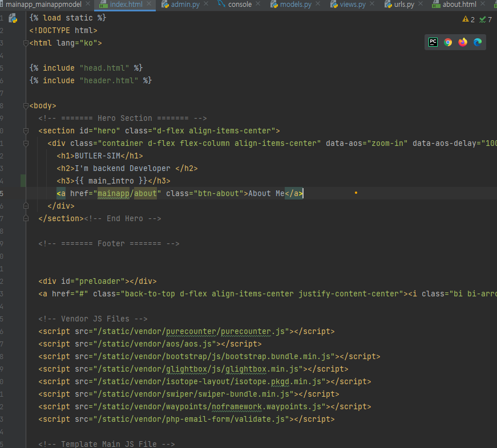Click the noframework.waypoints.js script path
Image resolution: width=497 pixels, height=448 pixels.
pyautogui.click(x=209, y=406)
